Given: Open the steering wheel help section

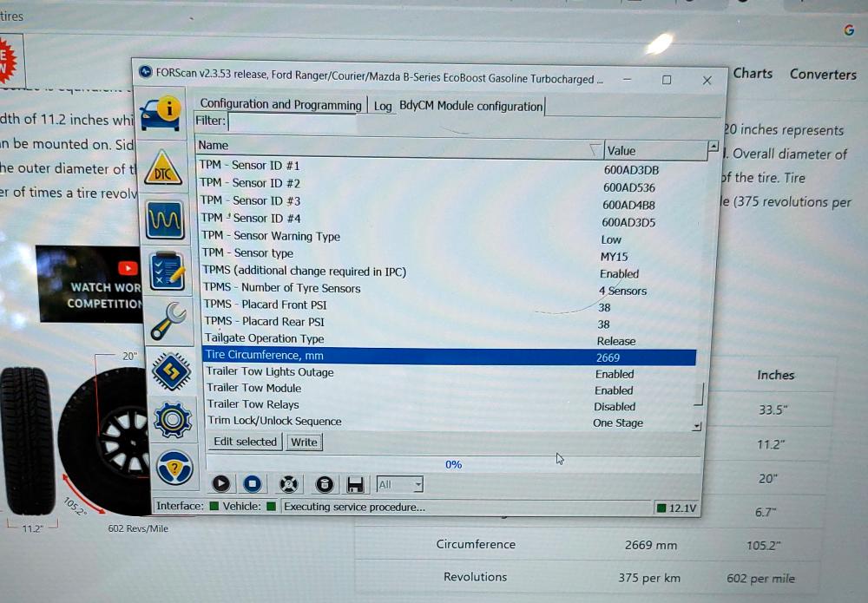Looking at the screenshot, I should point(174,469).
